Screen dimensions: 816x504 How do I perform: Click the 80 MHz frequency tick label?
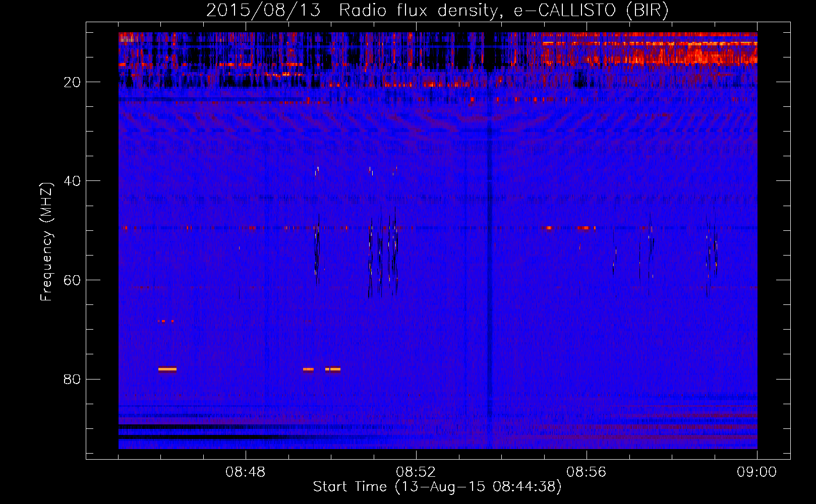pyautogui.click(x=72, y=379)
